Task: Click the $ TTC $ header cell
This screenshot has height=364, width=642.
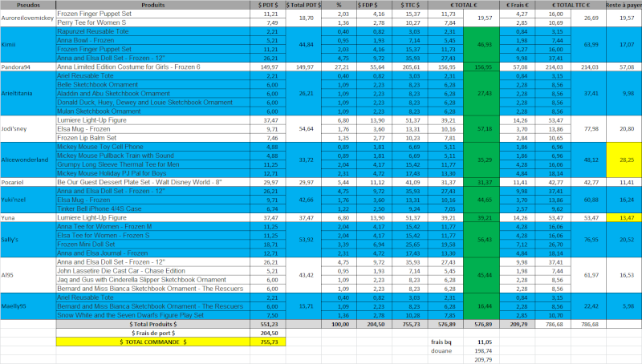Action: (410, 5)
